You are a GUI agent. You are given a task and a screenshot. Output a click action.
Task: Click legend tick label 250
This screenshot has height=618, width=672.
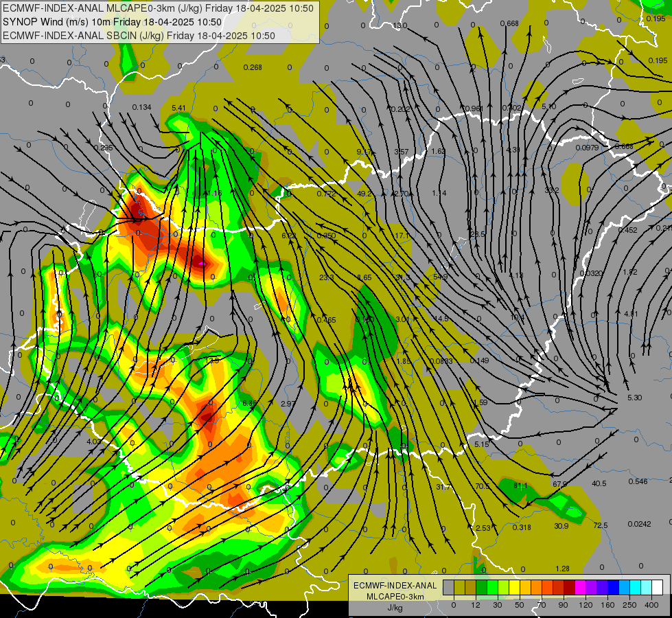click(x=629, y=605)
